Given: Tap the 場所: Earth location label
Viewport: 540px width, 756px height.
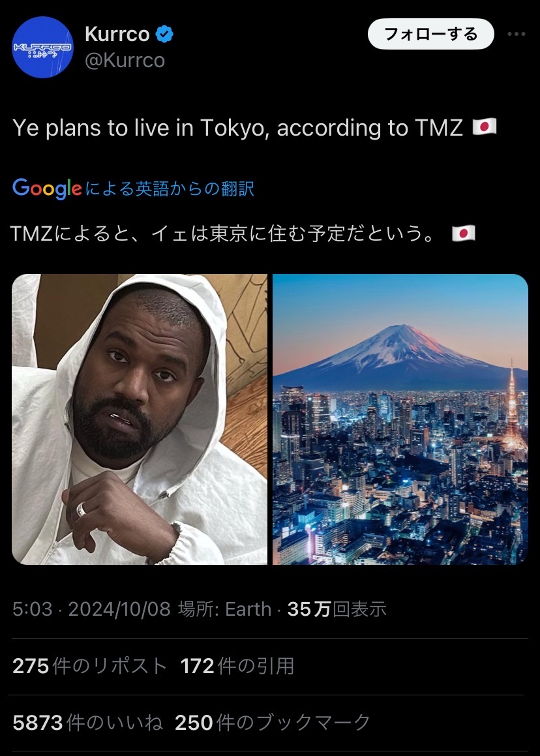Looking at the screenshot, I should point(225,609).
